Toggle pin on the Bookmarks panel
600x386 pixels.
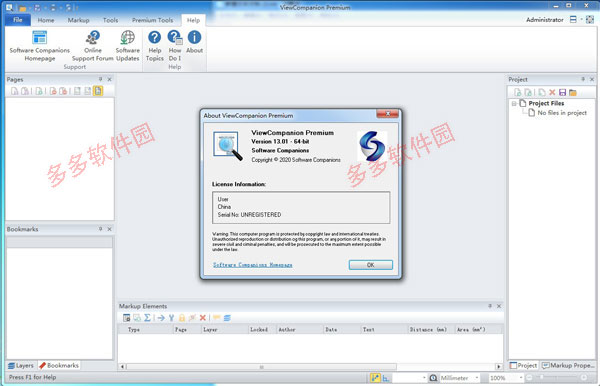pos(100,229)
